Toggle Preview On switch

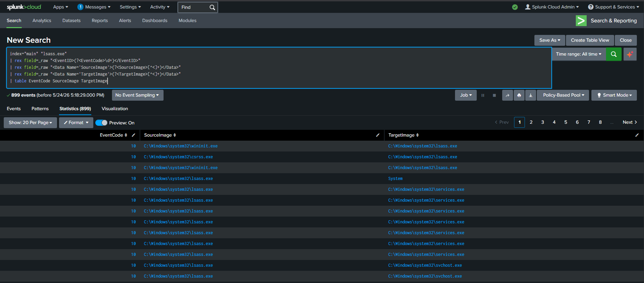[101, 123]
